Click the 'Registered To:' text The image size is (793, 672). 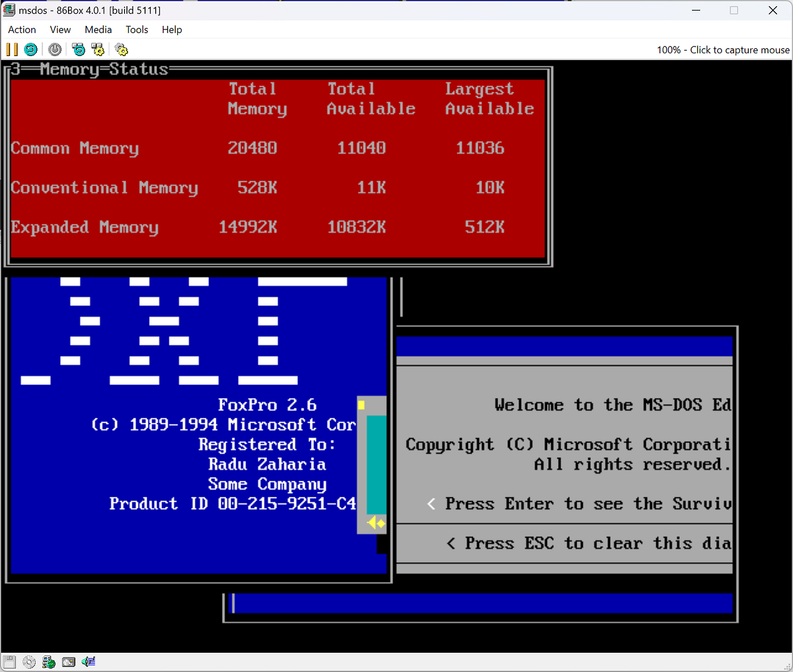[x=267, y=444]
